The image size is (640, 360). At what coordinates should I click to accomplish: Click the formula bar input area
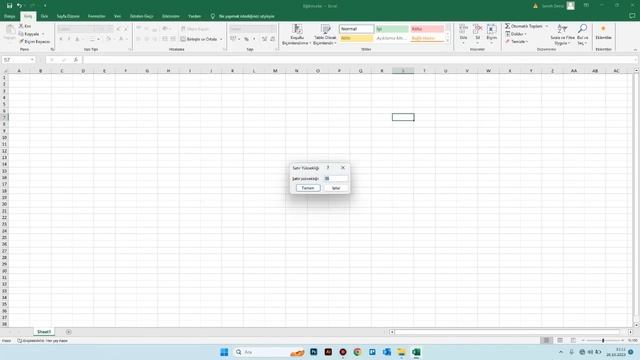point(360,60)
